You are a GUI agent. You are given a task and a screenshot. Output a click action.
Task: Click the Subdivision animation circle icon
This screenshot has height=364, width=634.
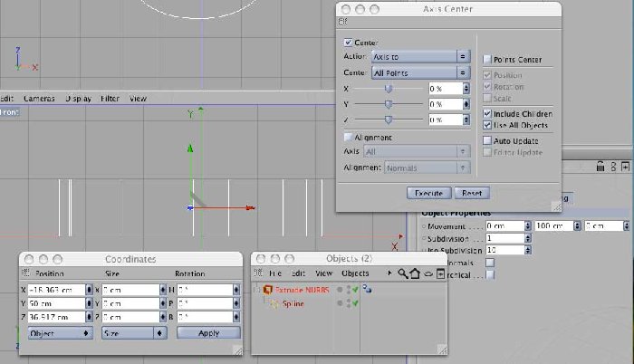[424, 239]
